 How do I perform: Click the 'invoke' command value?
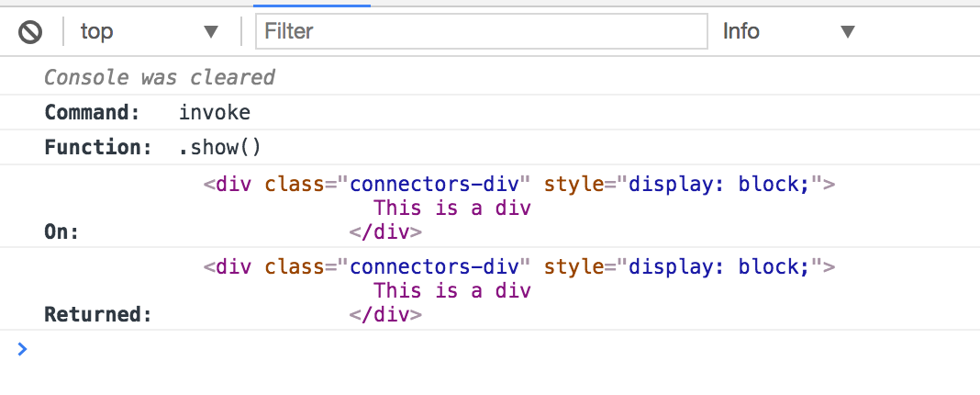click(214, 113)
